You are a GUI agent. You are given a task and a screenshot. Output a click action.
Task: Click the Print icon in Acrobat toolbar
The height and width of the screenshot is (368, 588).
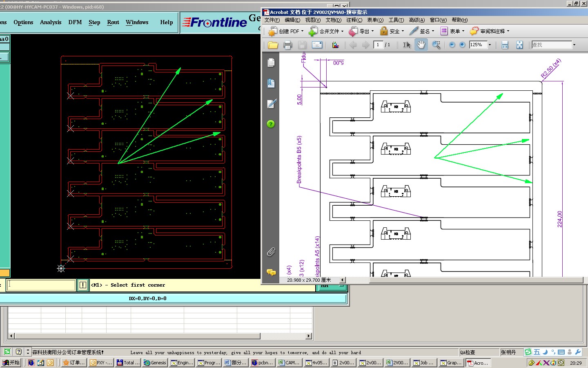287,45
